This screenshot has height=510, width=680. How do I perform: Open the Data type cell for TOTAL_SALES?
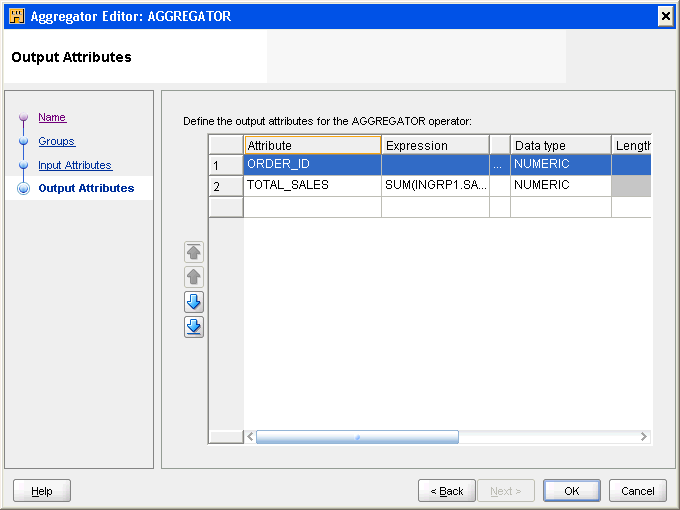pyautogui.click(x=560, y=186)
